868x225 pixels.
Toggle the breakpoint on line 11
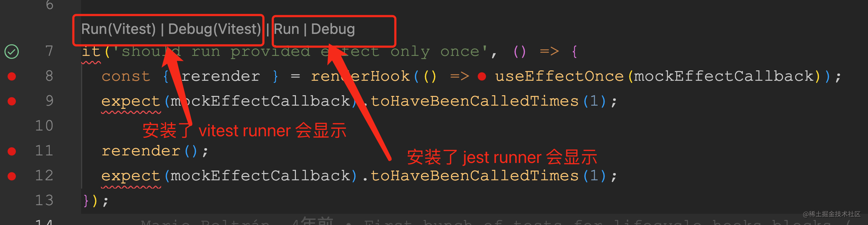tap(12, 151)
